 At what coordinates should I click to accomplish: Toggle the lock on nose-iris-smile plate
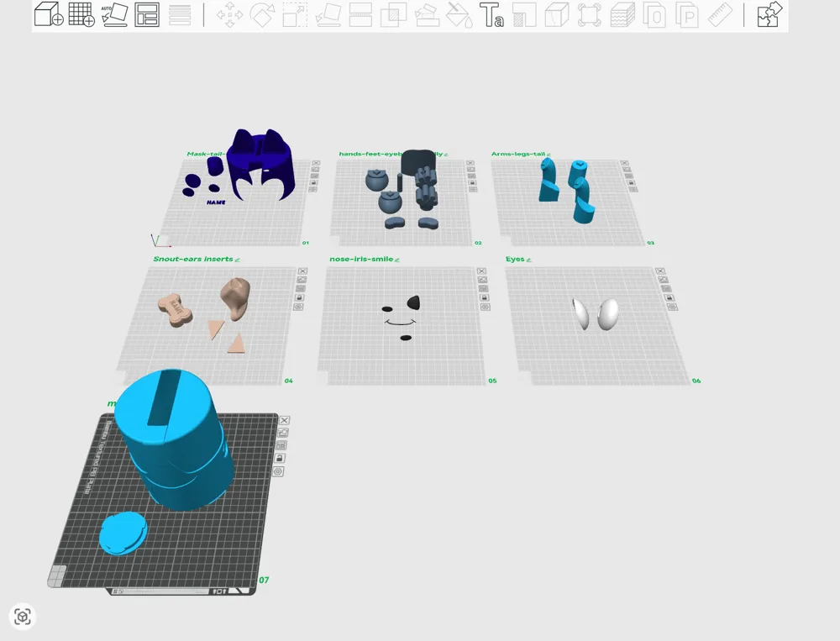click(484, 297)
